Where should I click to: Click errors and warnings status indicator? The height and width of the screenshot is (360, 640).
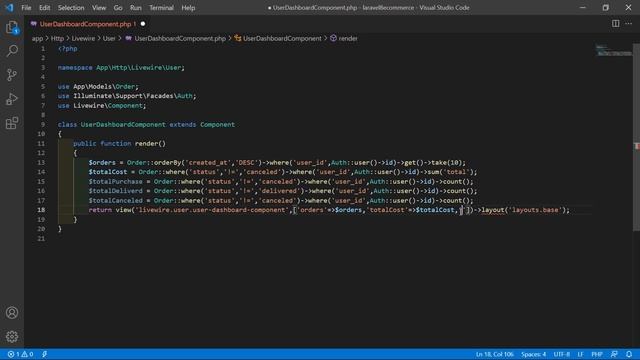coord(20,354)
